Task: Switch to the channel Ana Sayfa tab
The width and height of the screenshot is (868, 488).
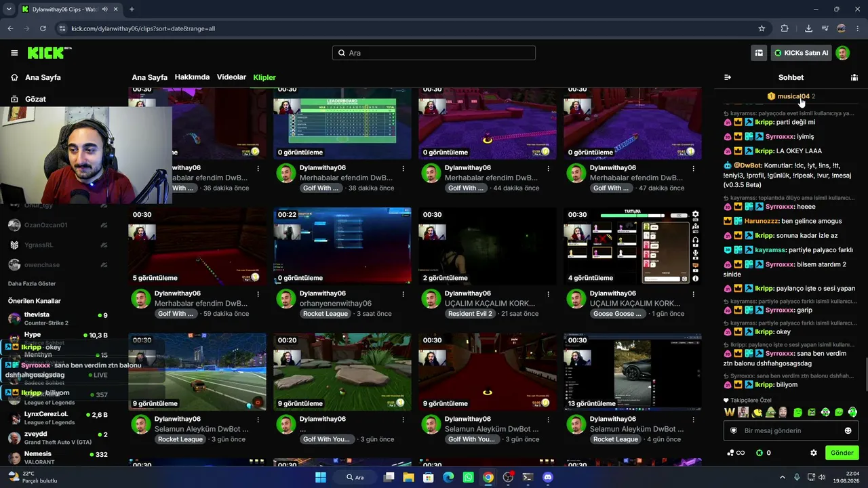Action: coord(149,77)
